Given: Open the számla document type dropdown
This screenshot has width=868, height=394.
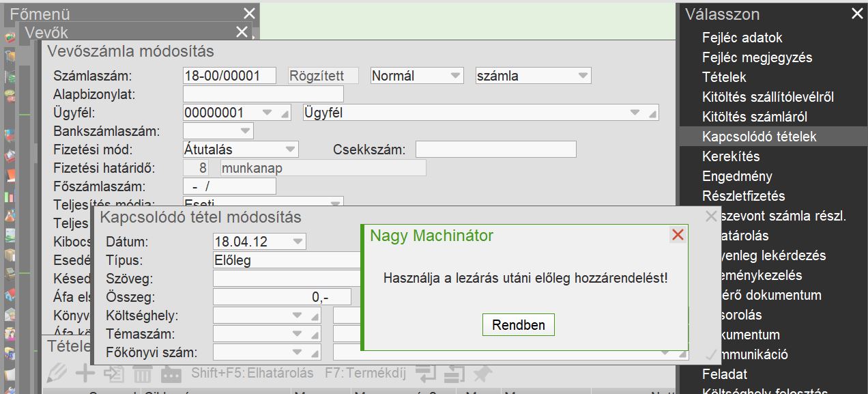Looking at the screenshot, I should tap(583, 76).
